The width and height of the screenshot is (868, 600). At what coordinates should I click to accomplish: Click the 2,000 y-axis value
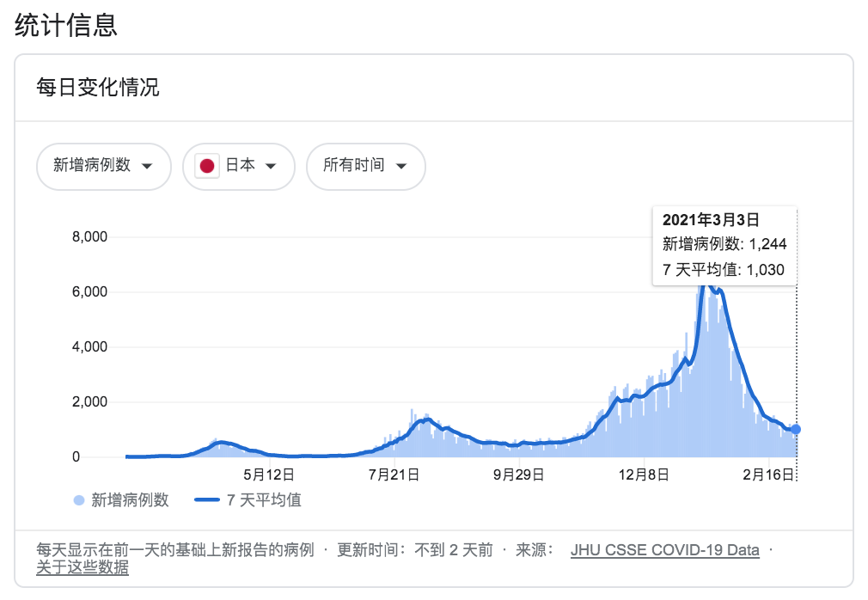point(89,401)
